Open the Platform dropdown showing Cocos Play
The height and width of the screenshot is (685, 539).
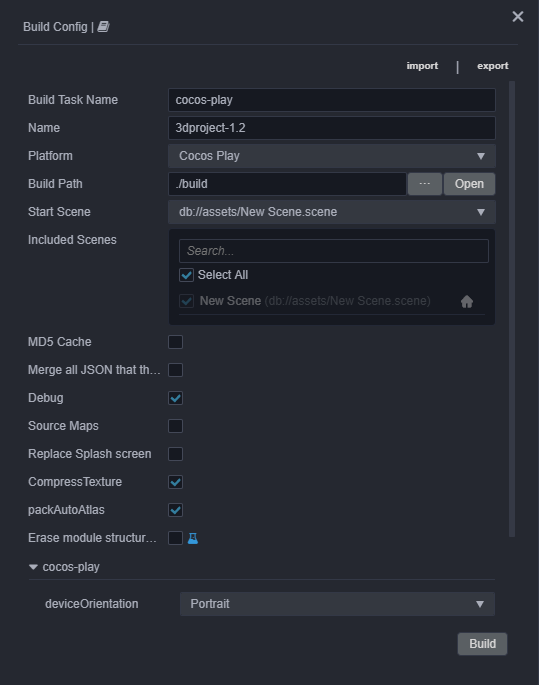coord(332,156)
